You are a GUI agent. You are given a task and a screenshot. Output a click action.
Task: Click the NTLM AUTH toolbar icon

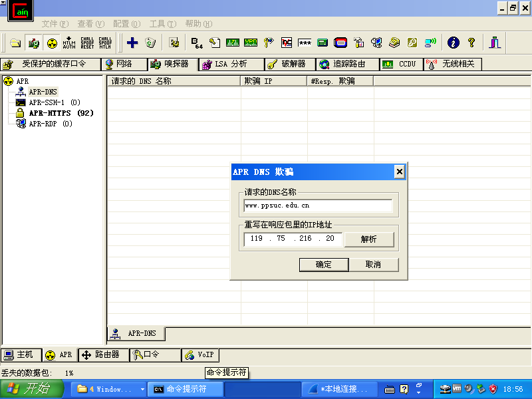pyautogui.click(x=69, y=43)
